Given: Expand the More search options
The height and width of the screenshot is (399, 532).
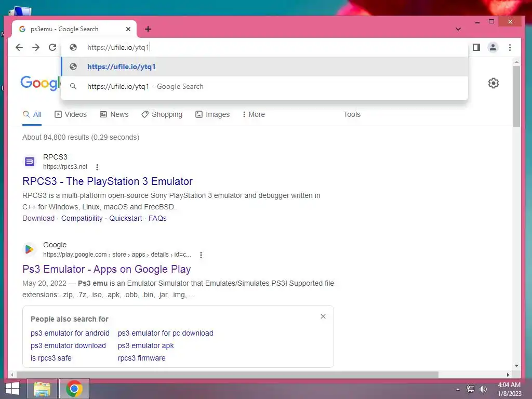Looking at the screenshot, I should point(254,115).
